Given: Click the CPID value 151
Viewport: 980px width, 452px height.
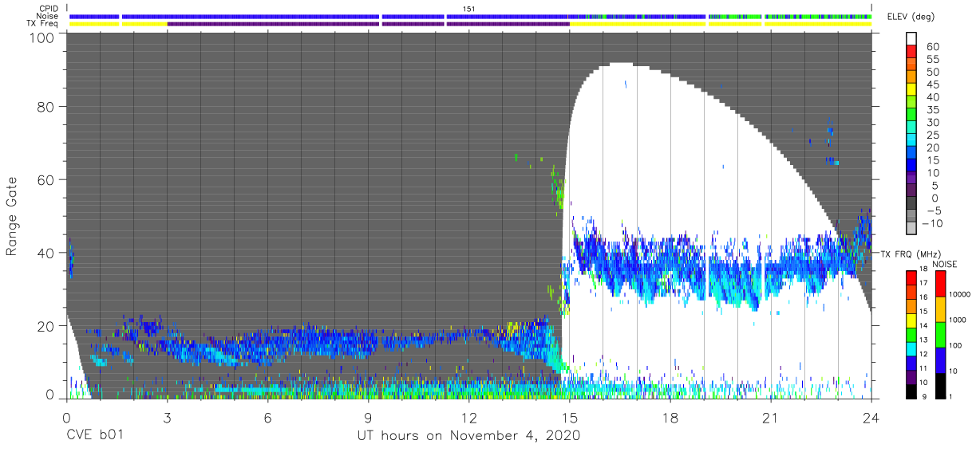Looking at the screenshot, I should [469, 9].
